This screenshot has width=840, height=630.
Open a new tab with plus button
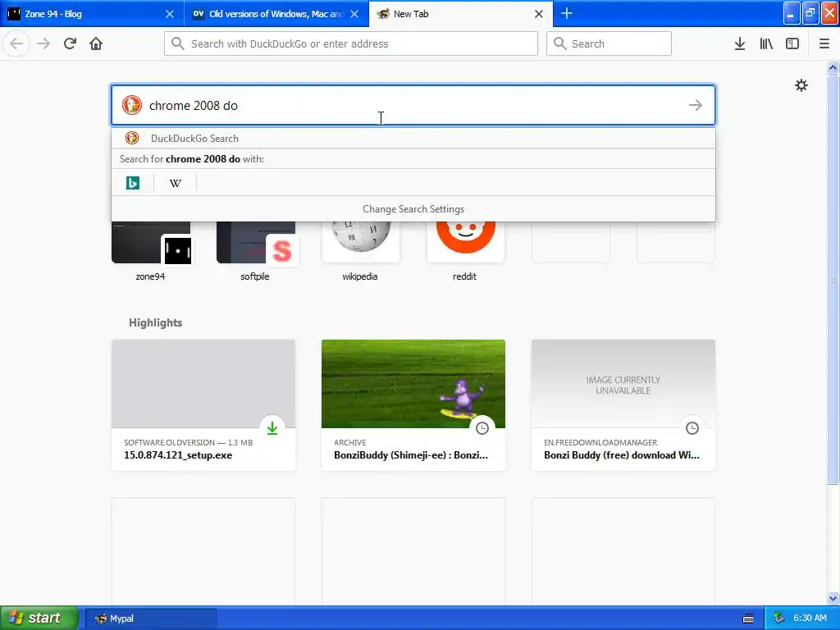(x=567, y=13)
